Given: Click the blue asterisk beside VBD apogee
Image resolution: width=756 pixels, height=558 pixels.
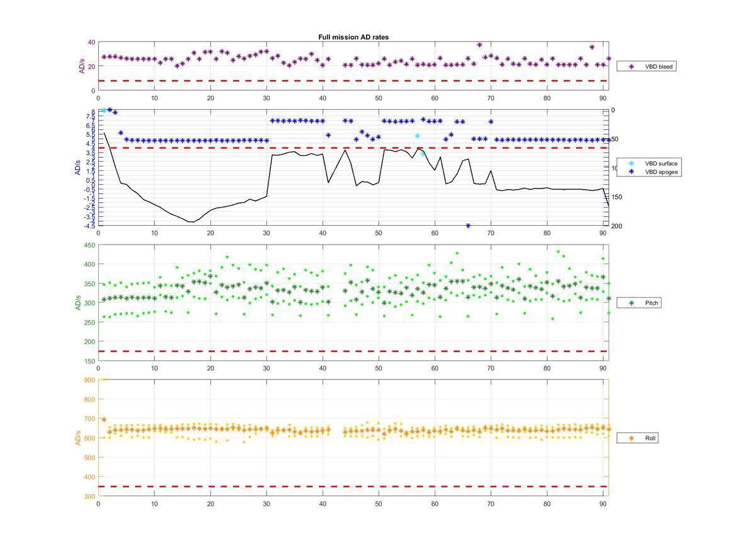Looking at the screenshot, I should pos(630,171).
